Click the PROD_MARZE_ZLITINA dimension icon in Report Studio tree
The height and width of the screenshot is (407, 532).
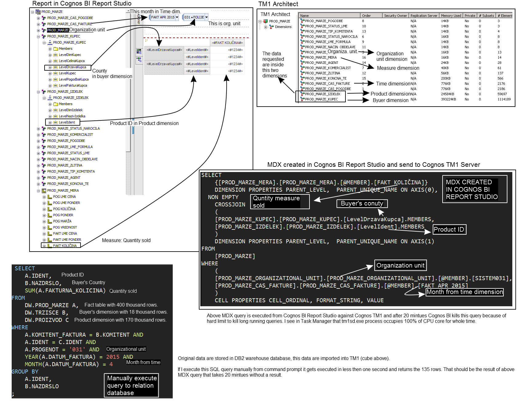click(44, 166)
